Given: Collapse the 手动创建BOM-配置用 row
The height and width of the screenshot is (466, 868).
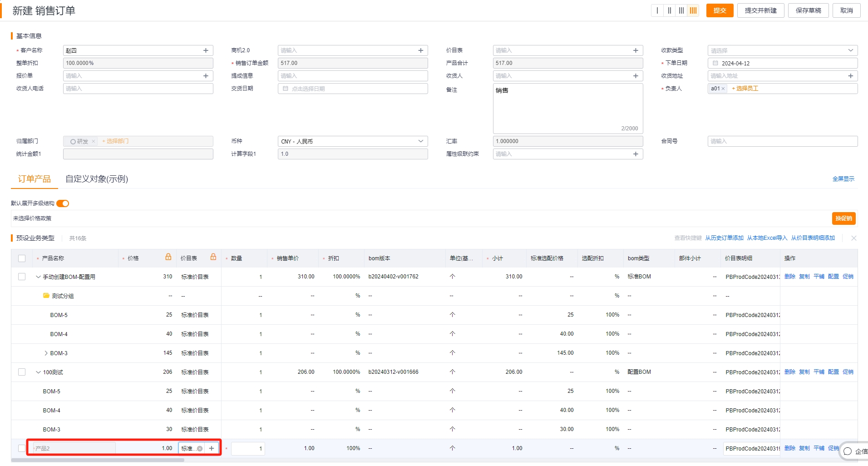Looking at the screenshot, I should (x=38, y=277).
